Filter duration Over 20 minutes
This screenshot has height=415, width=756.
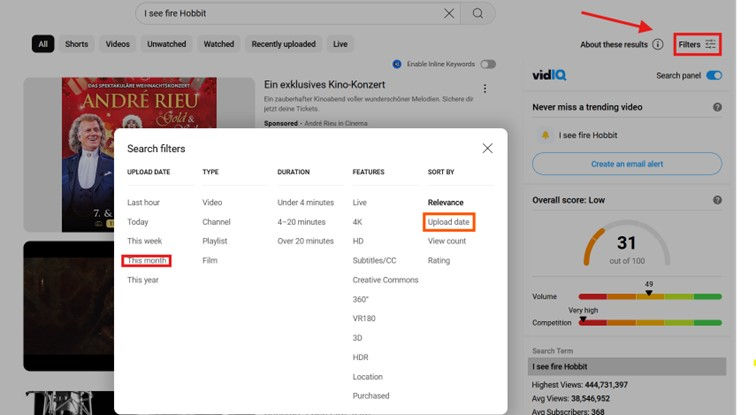tap(305, 241)
